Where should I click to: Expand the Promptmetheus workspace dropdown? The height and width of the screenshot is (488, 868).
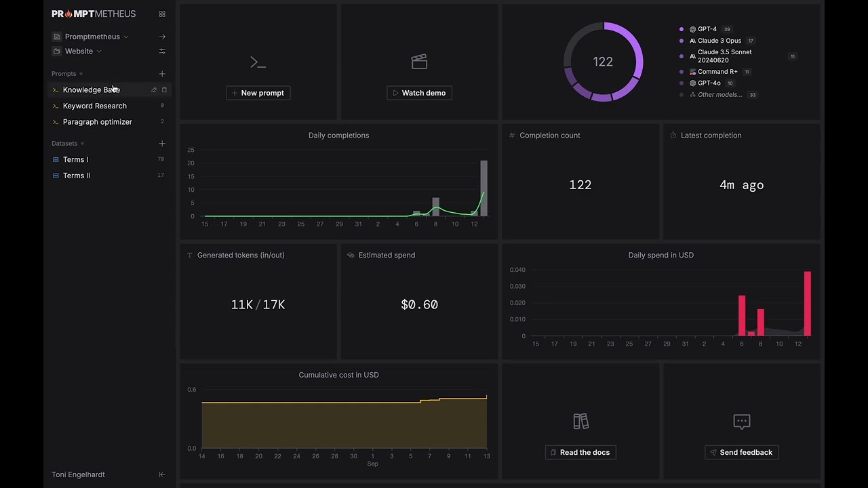click(126, 37)
